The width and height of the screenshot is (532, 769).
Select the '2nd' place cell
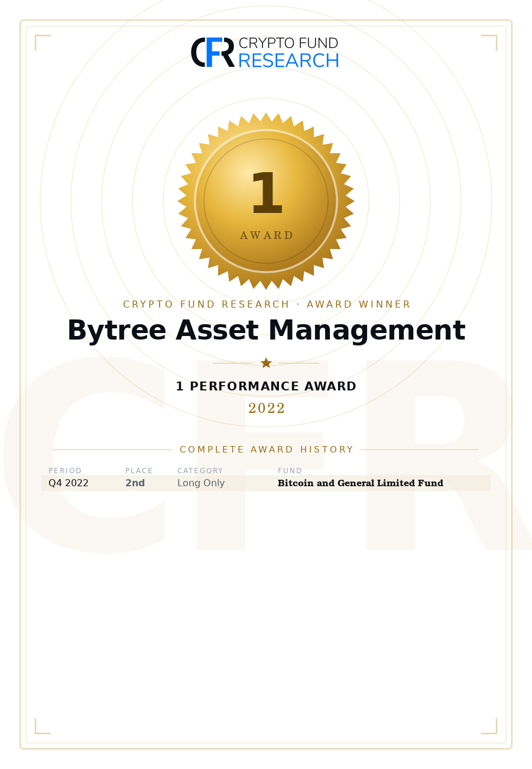(x=135, y=483)
